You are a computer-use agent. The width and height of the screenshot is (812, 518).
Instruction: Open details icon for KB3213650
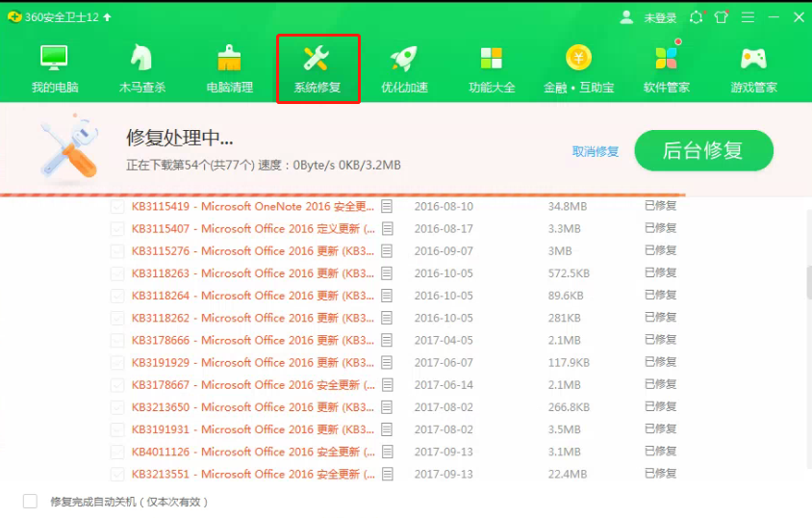(x=387, y=406)
